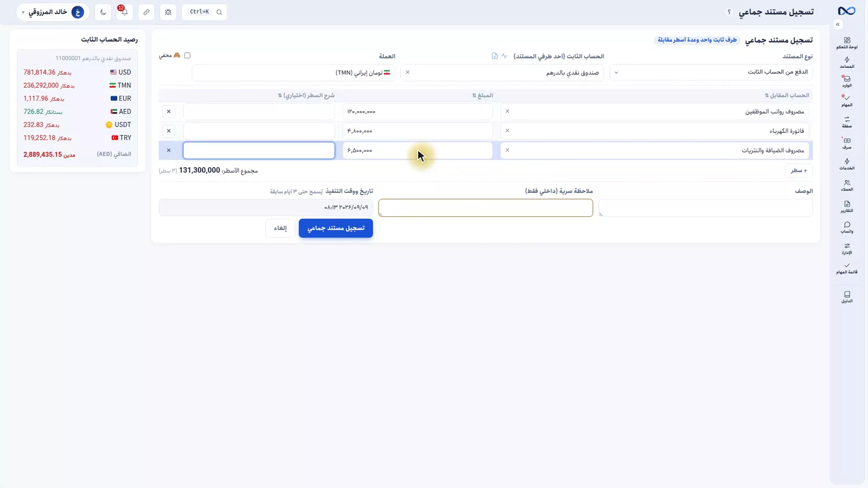Select the TMN balance row 236,292,000
The image size is (868, 488).
point(77,85)
